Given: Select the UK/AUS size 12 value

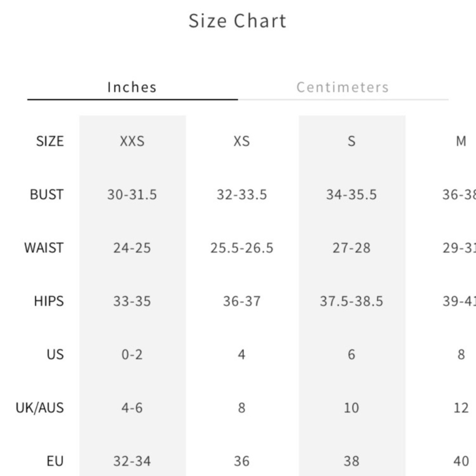Looking at the screenshot, I should pyautogui.click(x=460, y=407).
